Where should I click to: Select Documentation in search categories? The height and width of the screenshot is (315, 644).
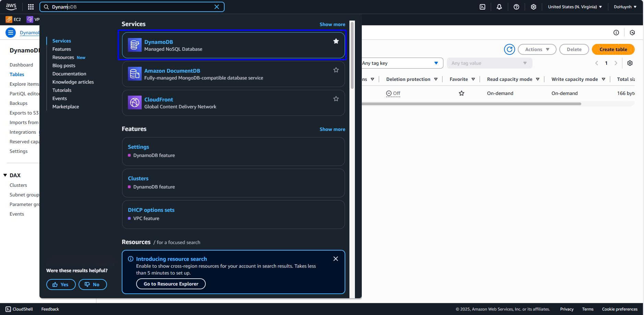[69, 74]
